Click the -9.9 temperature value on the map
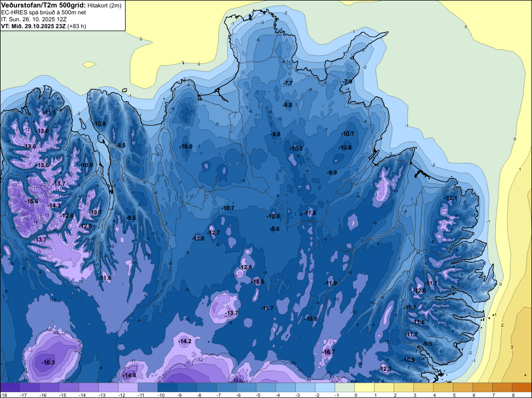532x398 pixels. [x=332, y=173]
